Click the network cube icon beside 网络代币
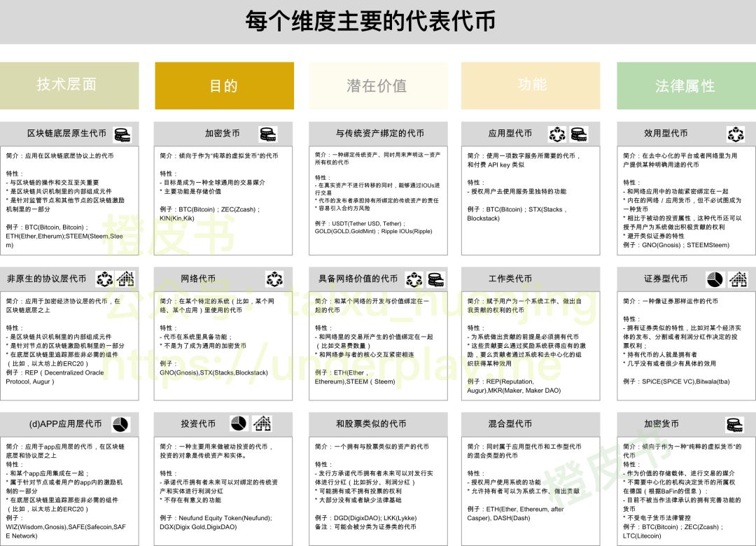 coord(274,279)
